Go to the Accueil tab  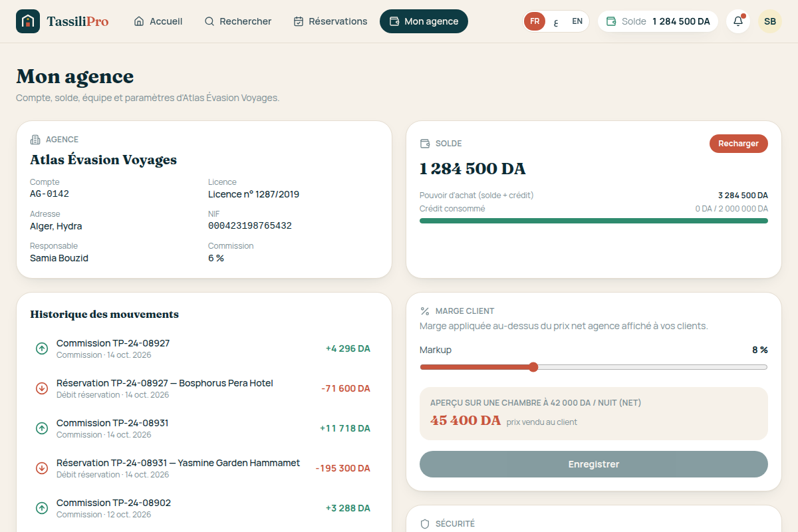tap(158, 21)
